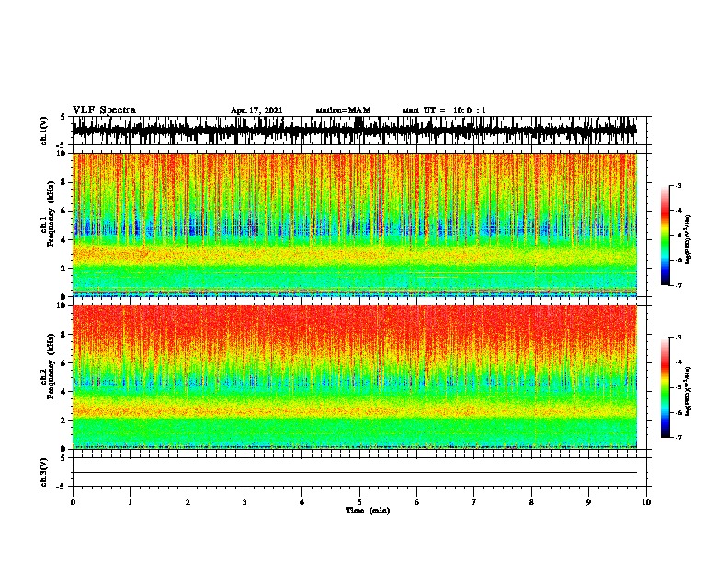The height and width of the screenshot is (563, 728).
Task: Click the ch.1 log(PSD) color bar
Action: (x=665, y=236)
